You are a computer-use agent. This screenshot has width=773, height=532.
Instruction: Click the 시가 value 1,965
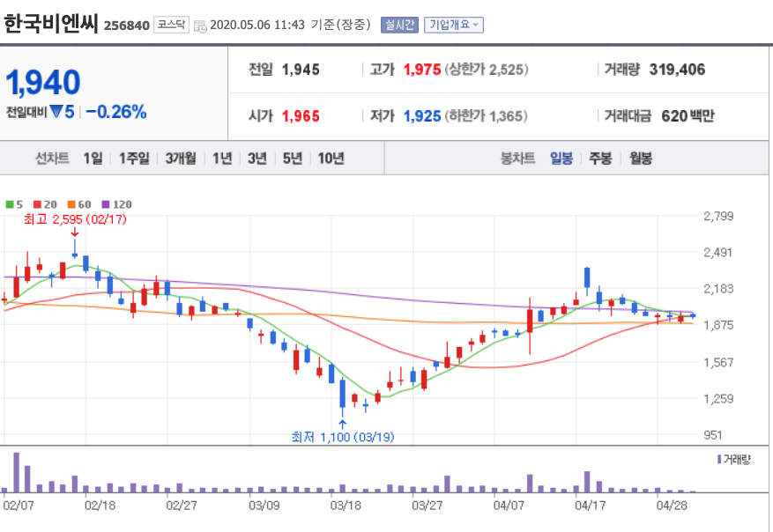[x=301, y=116]
